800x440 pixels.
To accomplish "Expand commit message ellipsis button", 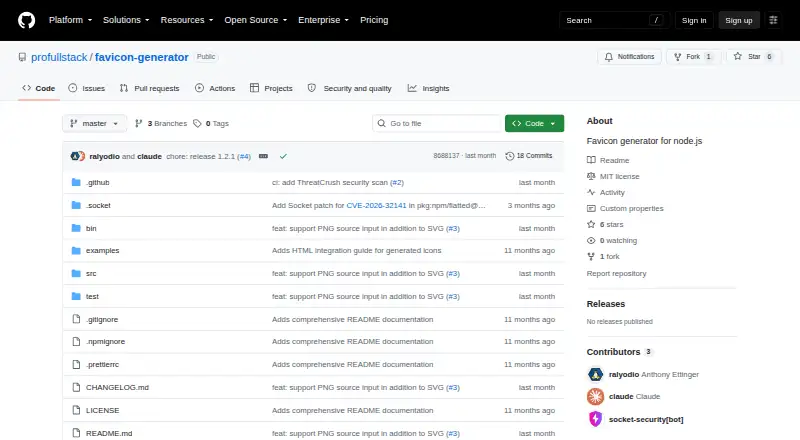I will pyautogui.click(x=263, y=156).
